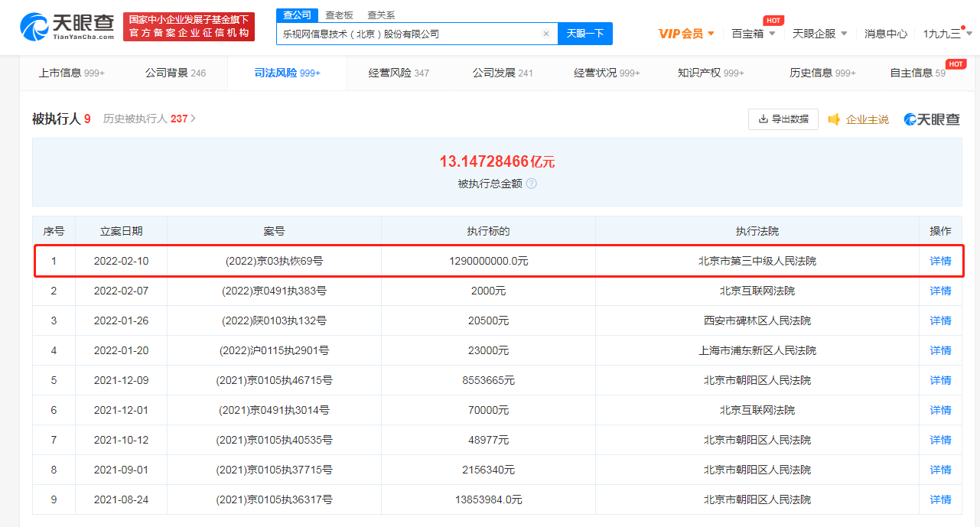
Task: Click case number (2021)京0105执37715号
Action: click(x=275, y=470)
